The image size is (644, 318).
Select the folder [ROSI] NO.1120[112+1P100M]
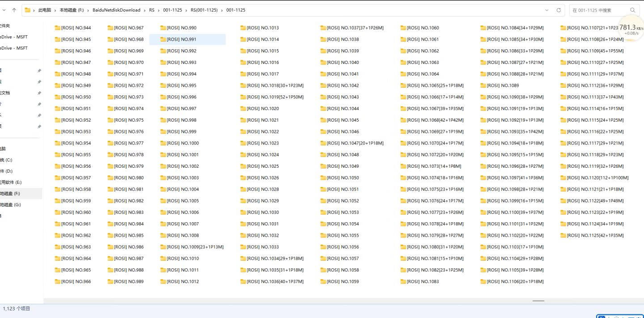click(x=597, y=178)
